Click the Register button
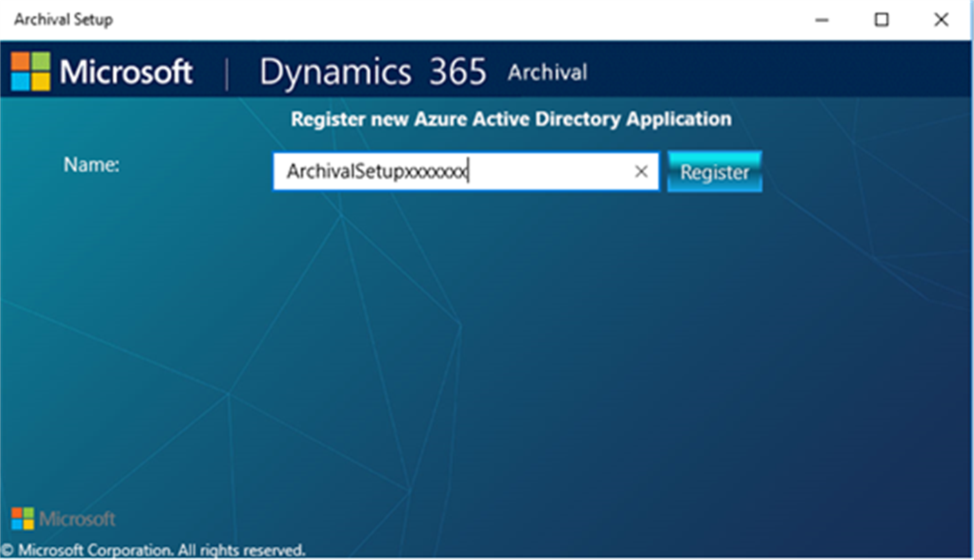Viewport: 974px width, 560px height. tap(714, 171)
